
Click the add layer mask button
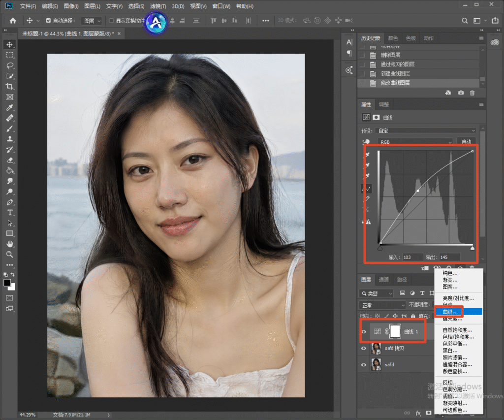click(429, 413)
